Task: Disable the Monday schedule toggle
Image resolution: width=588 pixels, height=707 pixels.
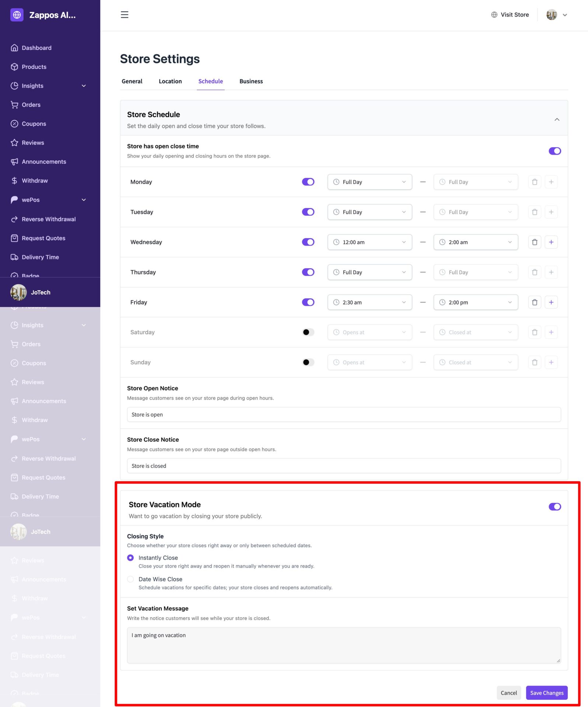Action: pos(308,182)
